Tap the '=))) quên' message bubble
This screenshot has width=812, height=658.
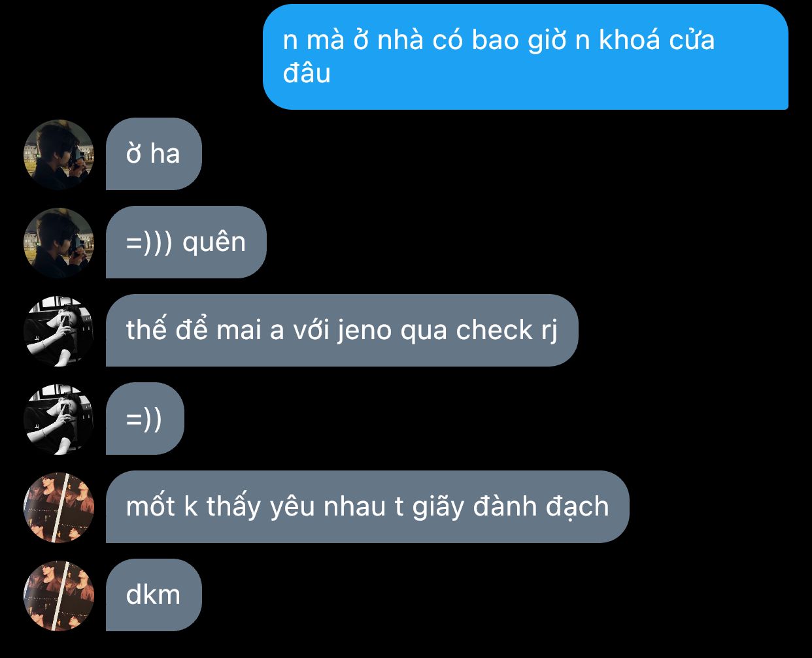[186, 242]
